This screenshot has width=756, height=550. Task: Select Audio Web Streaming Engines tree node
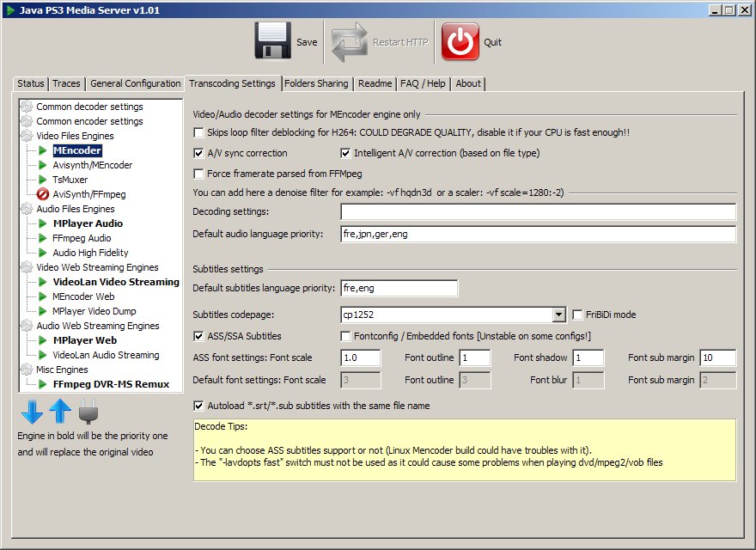pyautogui.click(x=97, y=326)
